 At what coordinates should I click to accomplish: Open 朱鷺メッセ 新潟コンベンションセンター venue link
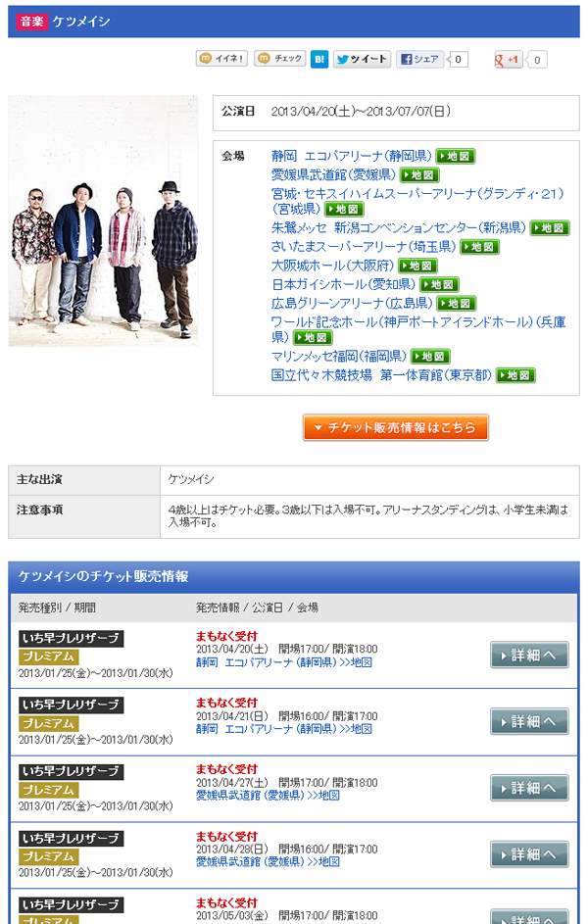pos(399,227)
